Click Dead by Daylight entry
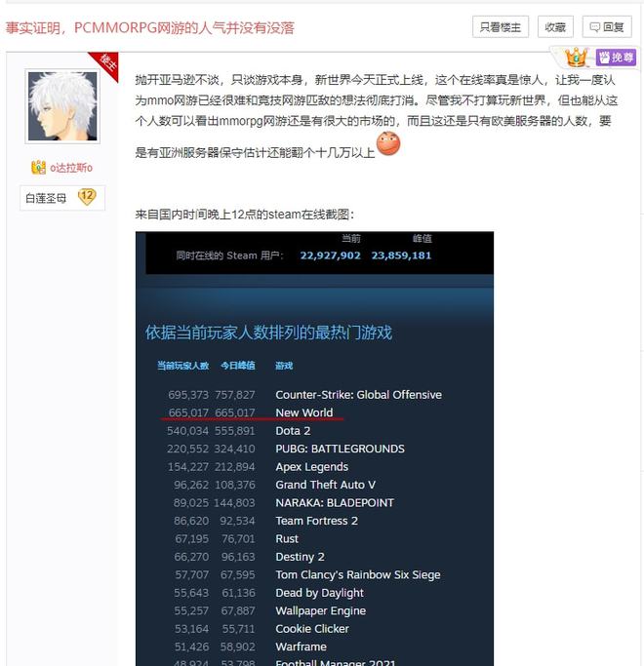The image size is (644, 666). tap(319, 593)
